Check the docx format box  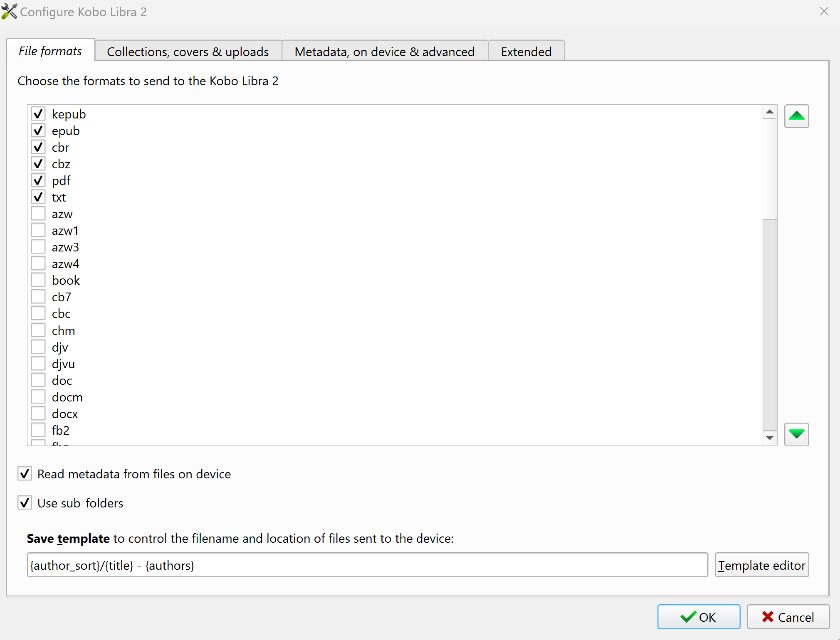pyautogui.click(x=38, y=414)
